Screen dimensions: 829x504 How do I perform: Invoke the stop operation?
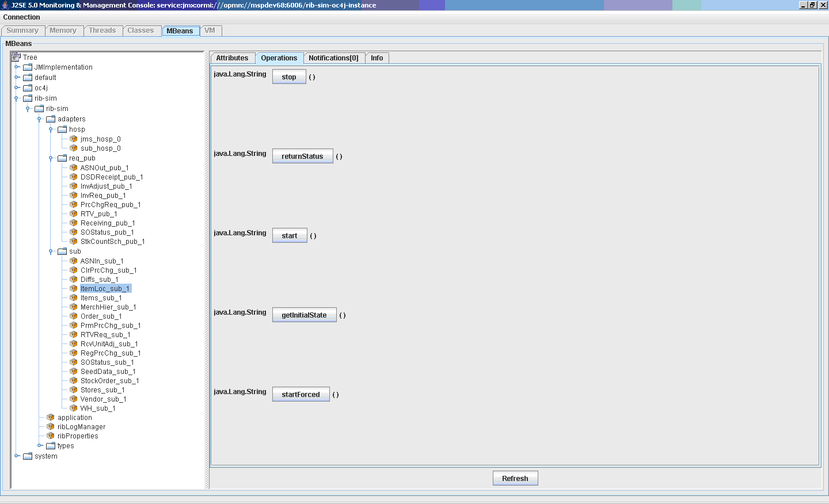(289, 77)
